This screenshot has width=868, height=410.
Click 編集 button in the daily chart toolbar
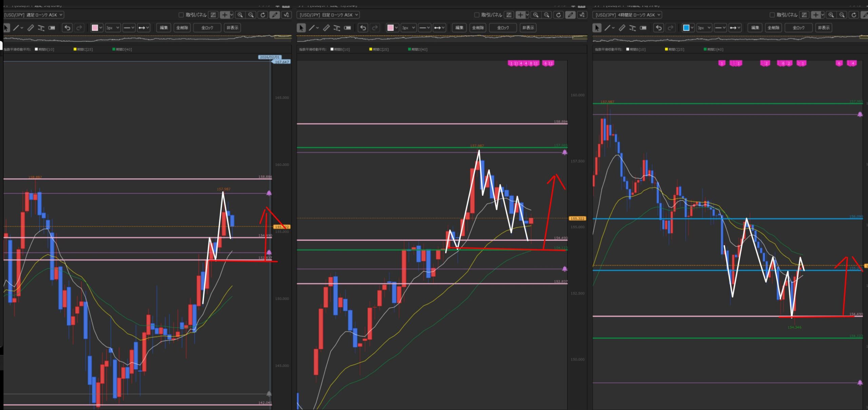459,28
